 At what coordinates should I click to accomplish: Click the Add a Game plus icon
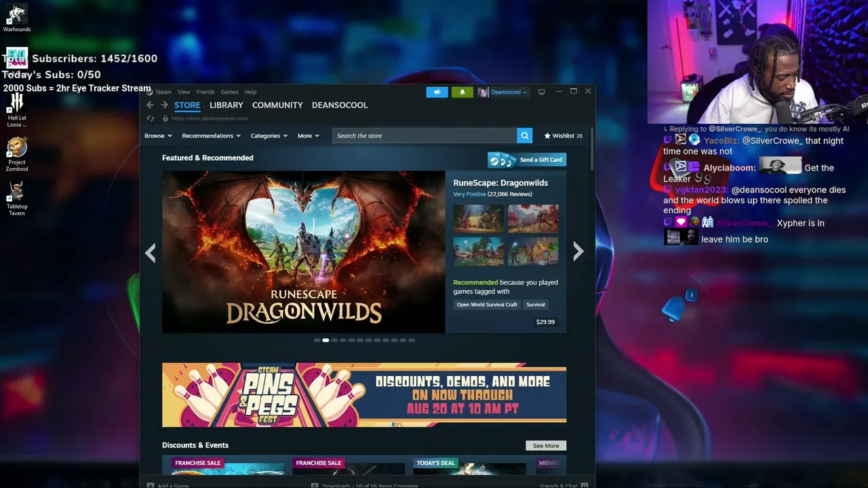click(x=151, y=485)
